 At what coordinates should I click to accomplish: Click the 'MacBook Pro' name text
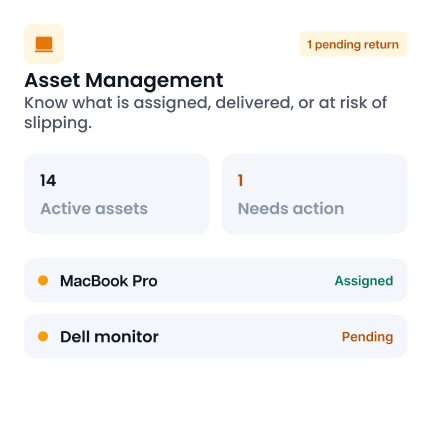click(x=109, y=281)
